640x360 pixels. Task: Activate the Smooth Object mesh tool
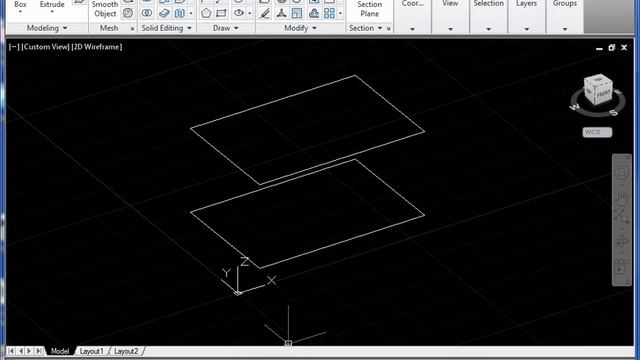coord(105,9)
